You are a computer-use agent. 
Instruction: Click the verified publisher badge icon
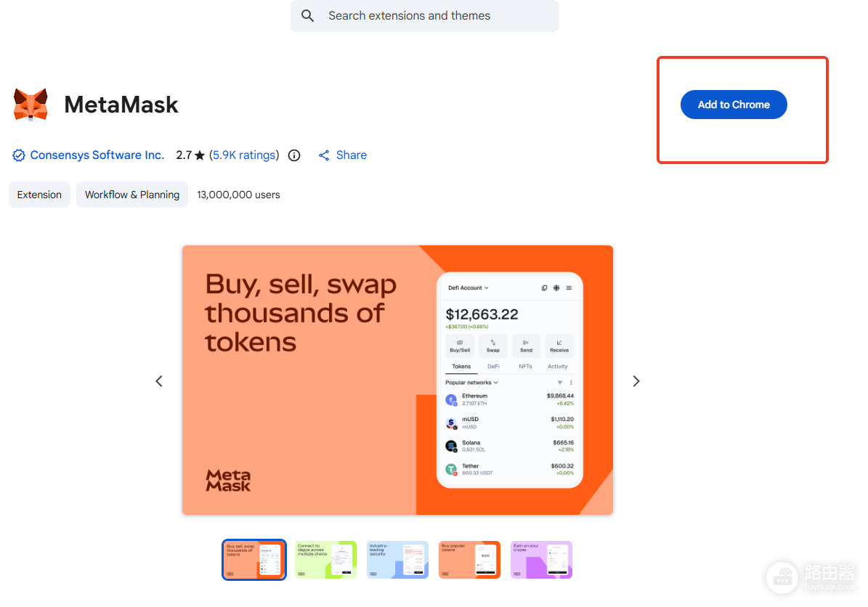pos(19,155)
